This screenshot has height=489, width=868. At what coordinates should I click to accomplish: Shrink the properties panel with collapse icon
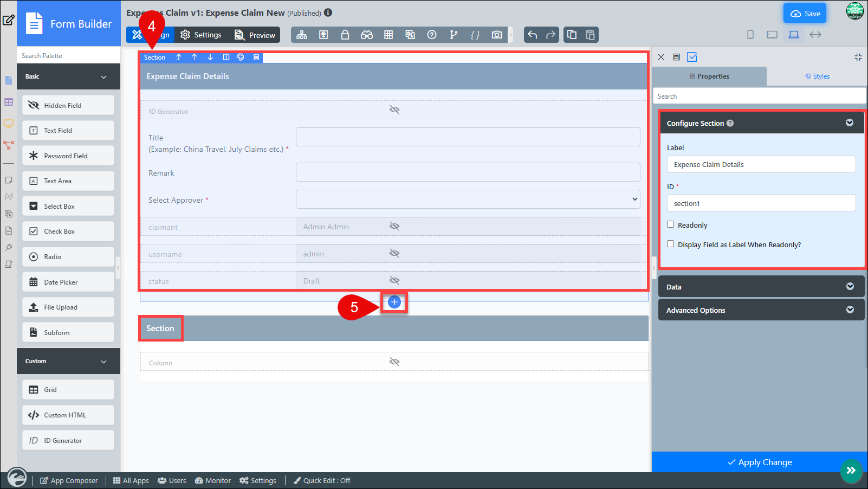click(858, 57)
